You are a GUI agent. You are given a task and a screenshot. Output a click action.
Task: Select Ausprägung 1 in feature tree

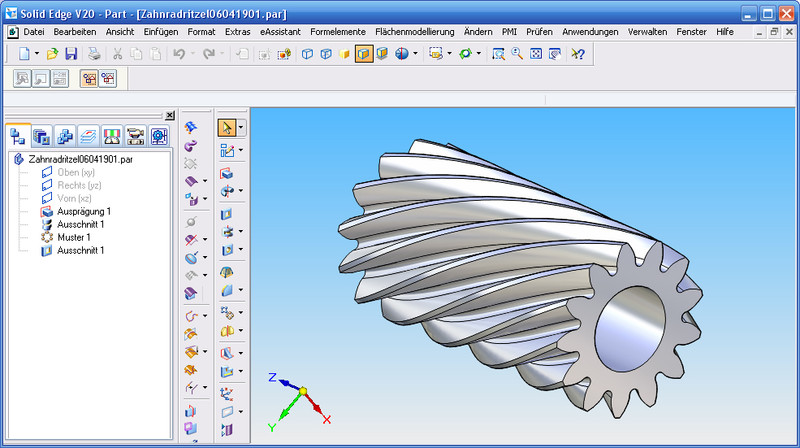click(x=84, y=211)
